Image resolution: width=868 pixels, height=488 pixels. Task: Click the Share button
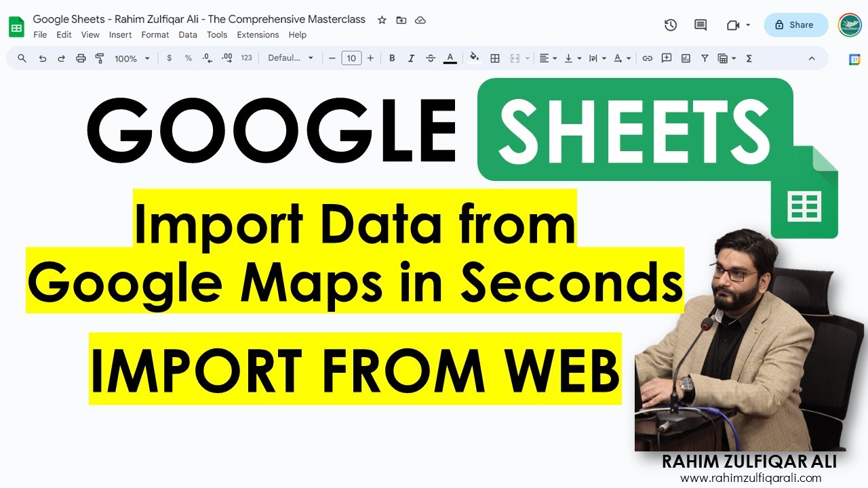pos(796,25)
